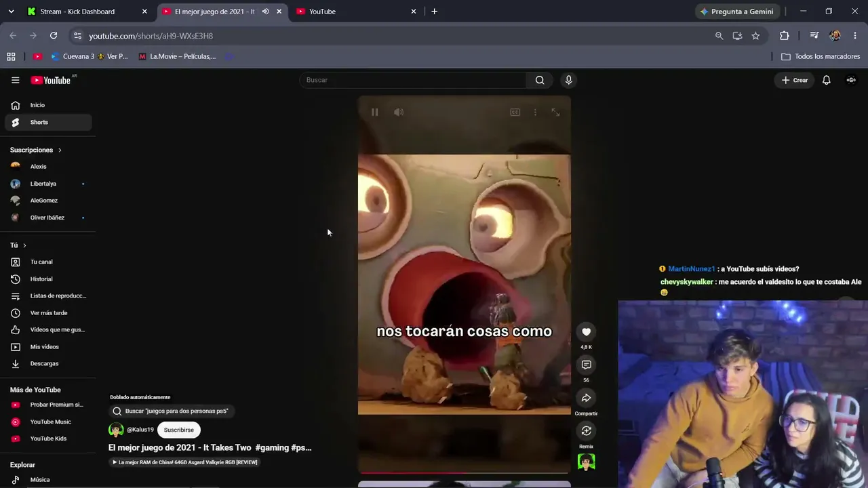Click the YouTube logo
Screen dimensions: 868x488
[51, 80]
